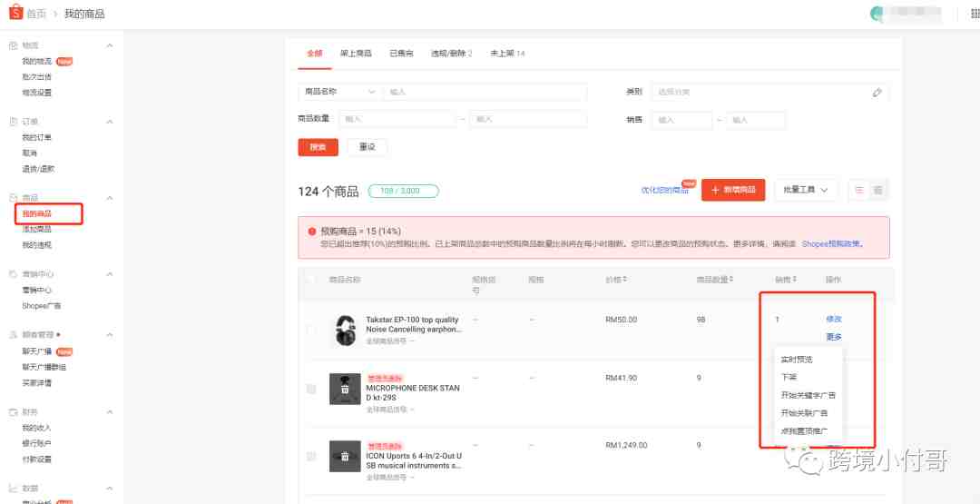Click the pencil icon in the 类别 field
This screenshot has width=980, height=504.
(877, 92)
